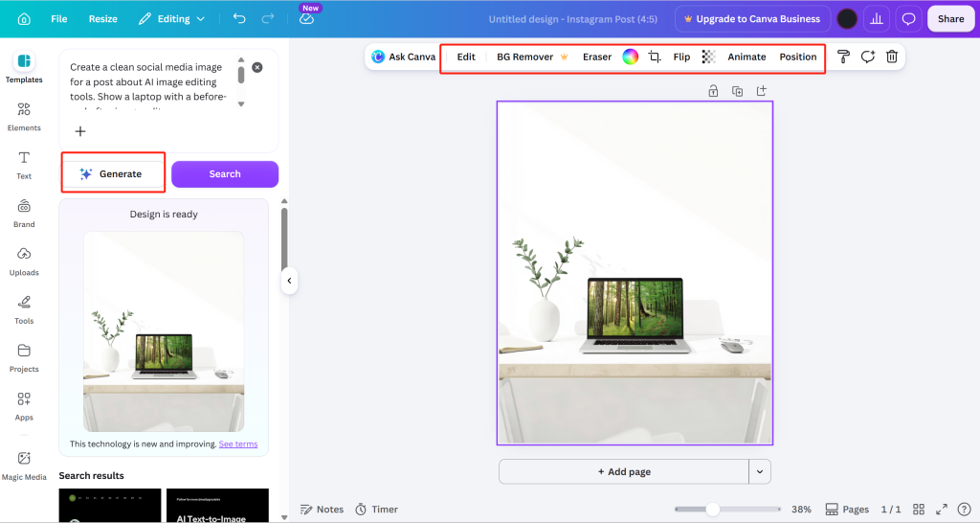
Task: Open the rainbow color picker
Action: click(631, 57)
